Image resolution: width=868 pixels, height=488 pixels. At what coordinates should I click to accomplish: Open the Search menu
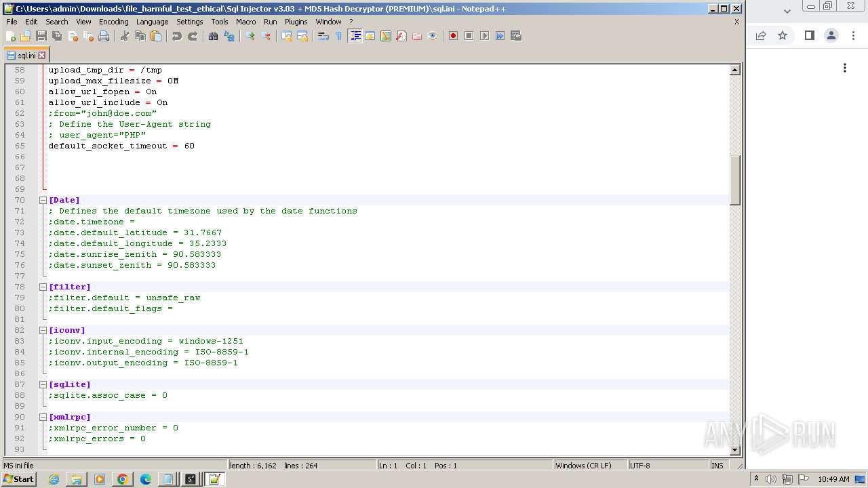click(57, 22)
